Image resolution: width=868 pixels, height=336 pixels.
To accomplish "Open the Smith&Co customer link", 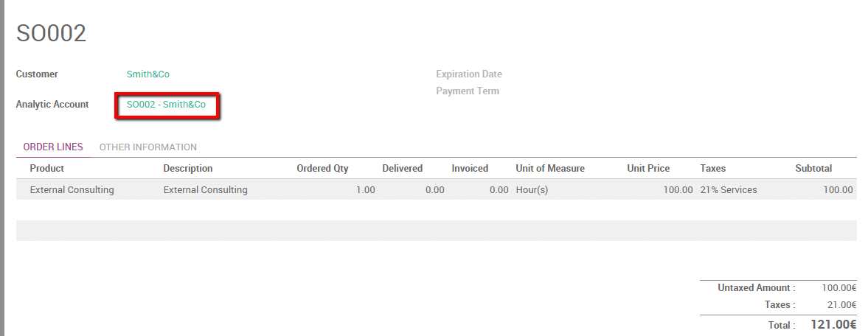I will (147, 74).
